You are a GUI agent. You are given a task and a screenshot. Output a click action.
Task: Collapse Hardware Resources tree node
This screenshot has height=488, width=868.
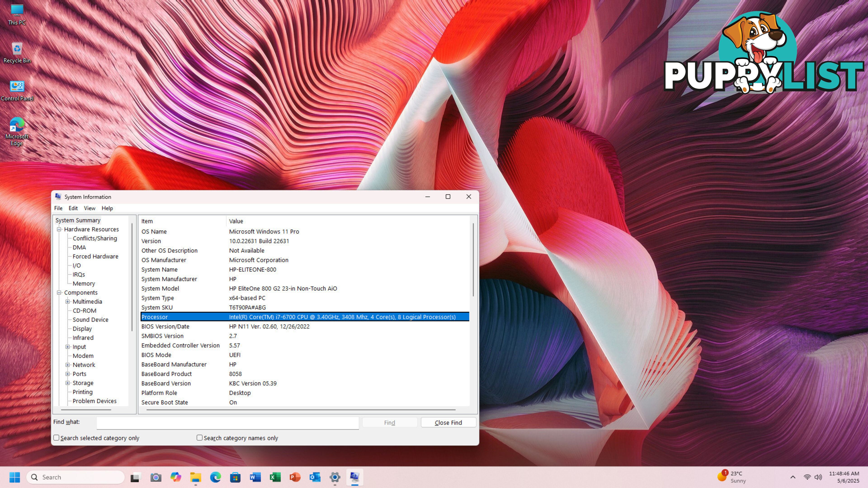[59, 229]
